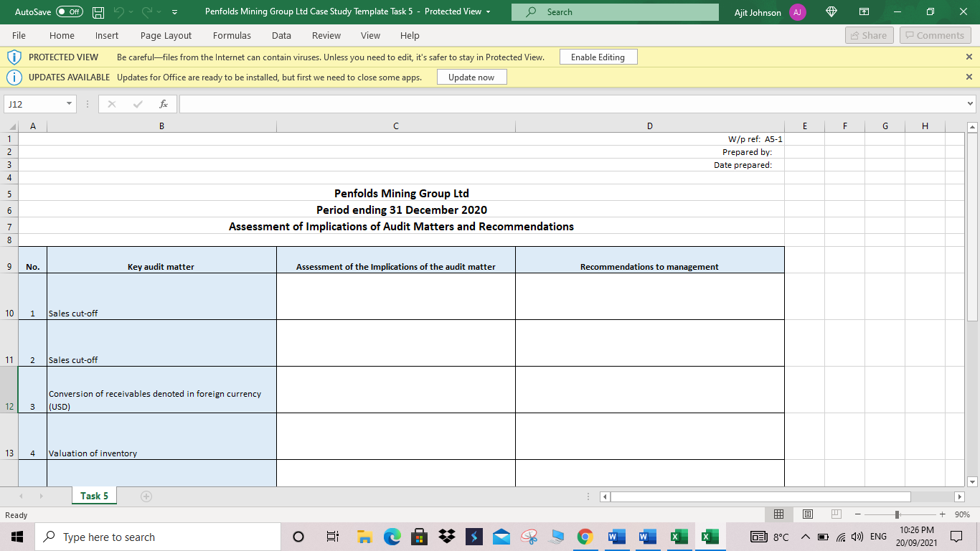The image size is (980, 551).
Task: Add a new worksheet with the plus icon
Action: click(x=146, y=495)
